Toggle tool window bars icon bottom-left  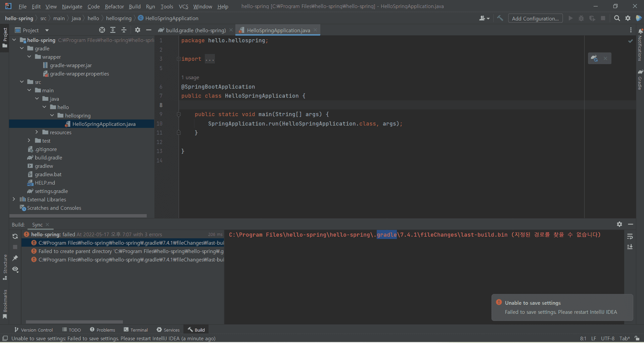click(x=5, y=338)
